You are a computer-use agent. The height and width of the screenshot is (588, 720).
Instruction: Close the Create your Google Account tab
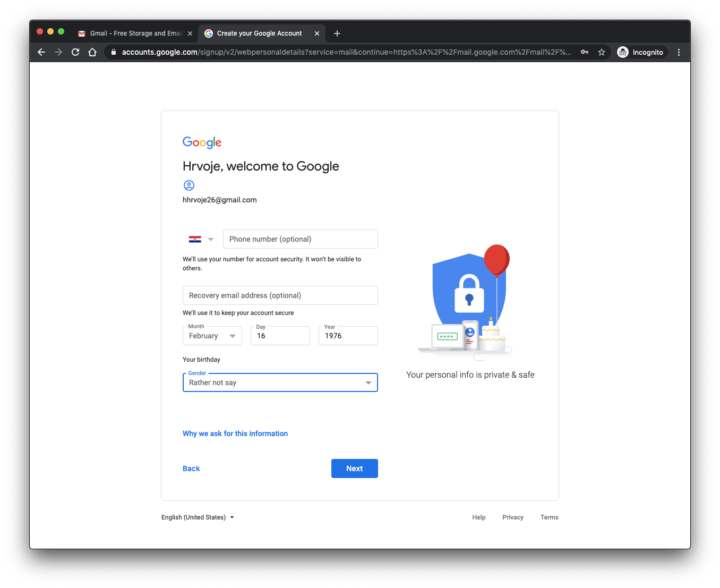(x=317, y=33)
